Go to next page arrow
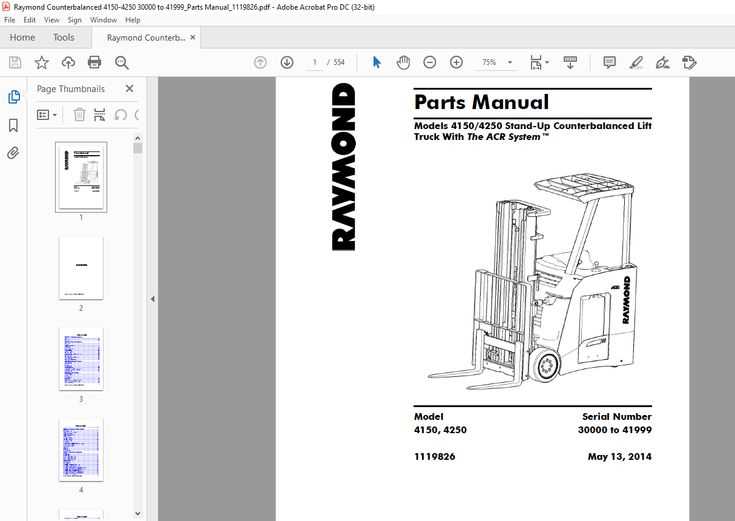735x521 pixels. point(287,62)
